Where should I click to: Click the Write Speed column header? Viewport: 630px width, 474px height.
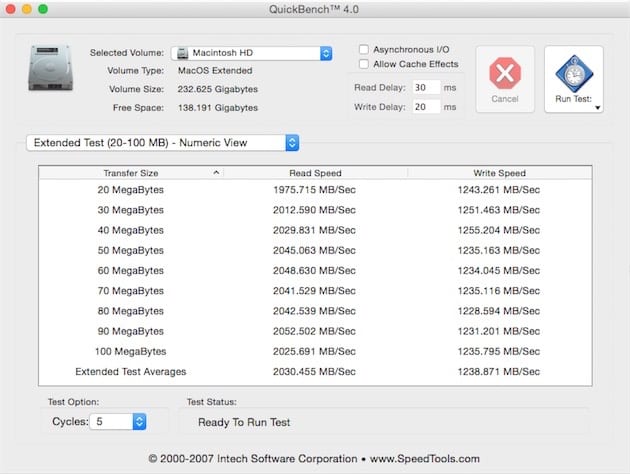click(499, 173)
